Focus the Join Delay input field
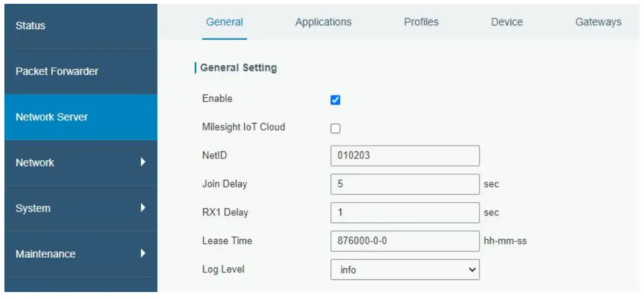Image resolution: width=644 pixels, height=299 pixels. [x=405, y=184]
